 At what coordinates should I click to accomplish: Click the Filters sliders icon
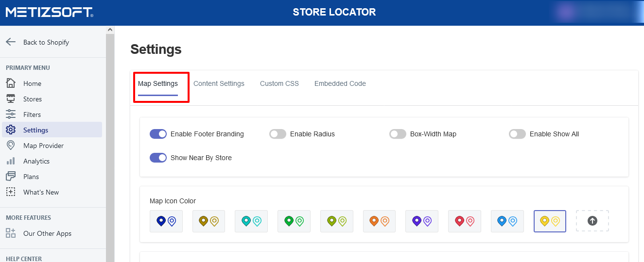point(11,115)
